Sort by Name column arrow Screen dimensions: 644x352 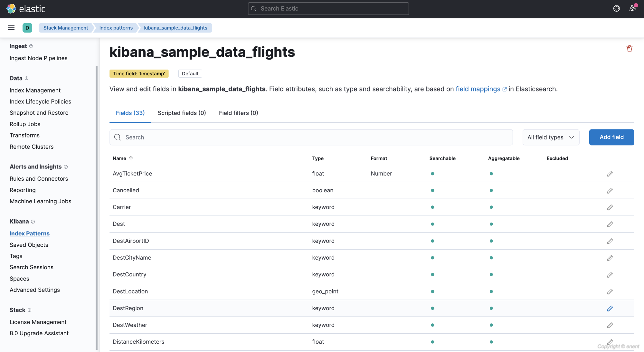pos(131,158)
